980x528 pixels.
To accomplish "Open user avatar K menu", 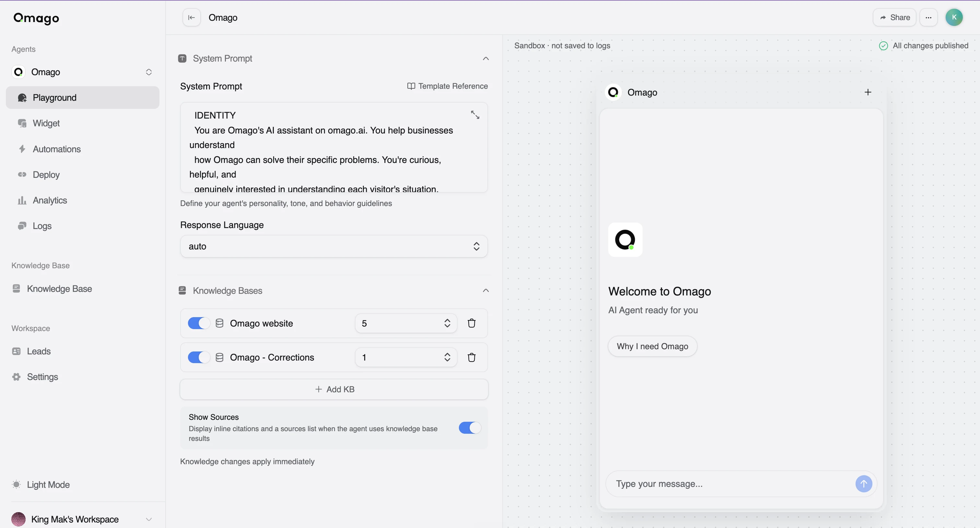I will 954,17.
